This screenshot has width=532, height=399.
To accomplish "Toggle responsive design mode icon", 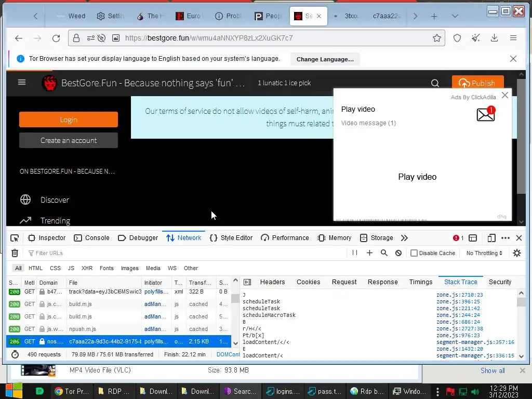I will pyautogui.click(x=491, y=238).
